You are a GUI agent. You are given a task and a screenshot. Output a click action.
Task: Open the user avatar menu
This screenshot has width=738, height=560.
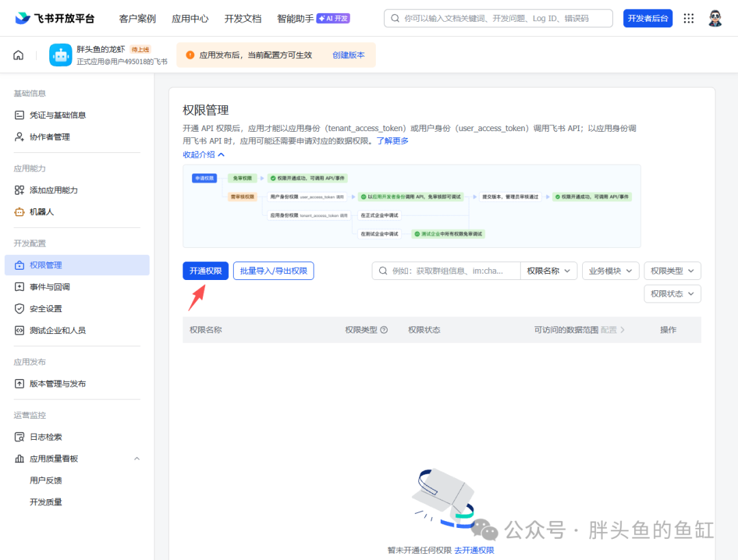(x=715, y=18)
